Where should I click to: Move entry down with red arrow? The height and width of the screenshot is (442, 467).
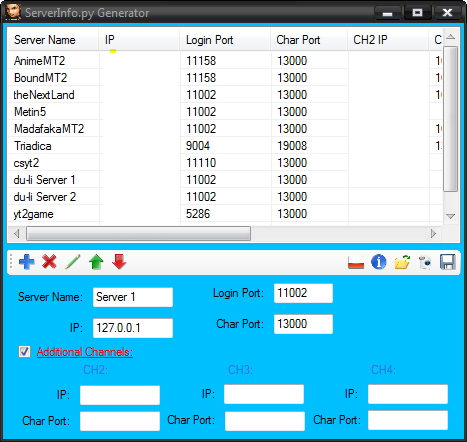pyautogui.click(x=119, y=262)
